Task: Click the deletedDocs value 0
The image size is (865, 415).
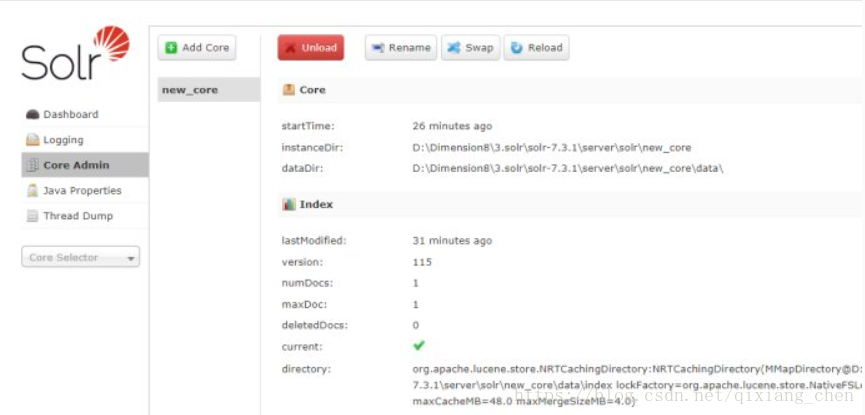Action: click(415, 325)
